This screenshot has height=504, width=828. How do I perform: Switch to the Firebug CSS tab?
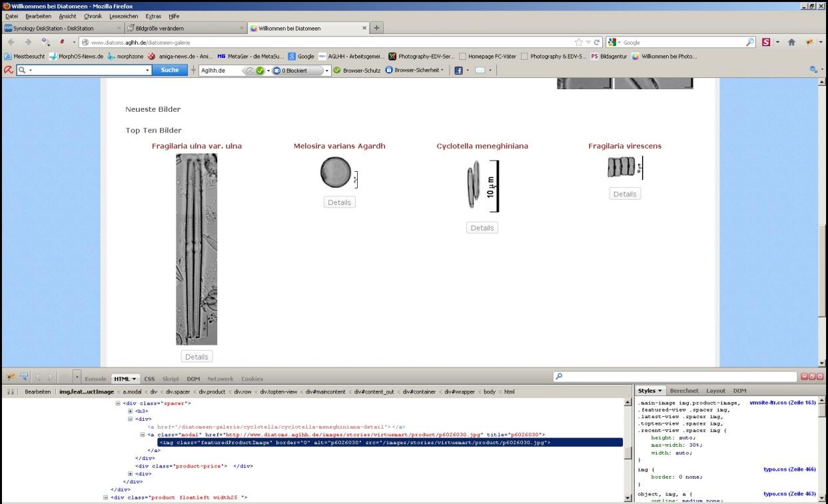click(x=149, y=378)
